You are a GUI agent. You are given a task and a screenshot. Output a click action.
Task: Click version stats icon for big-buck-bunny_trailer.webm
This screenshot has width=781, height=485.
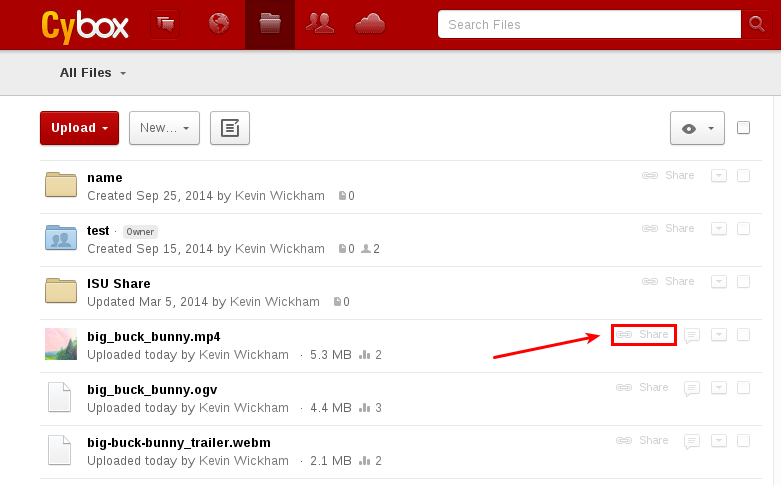click(365, 461)
